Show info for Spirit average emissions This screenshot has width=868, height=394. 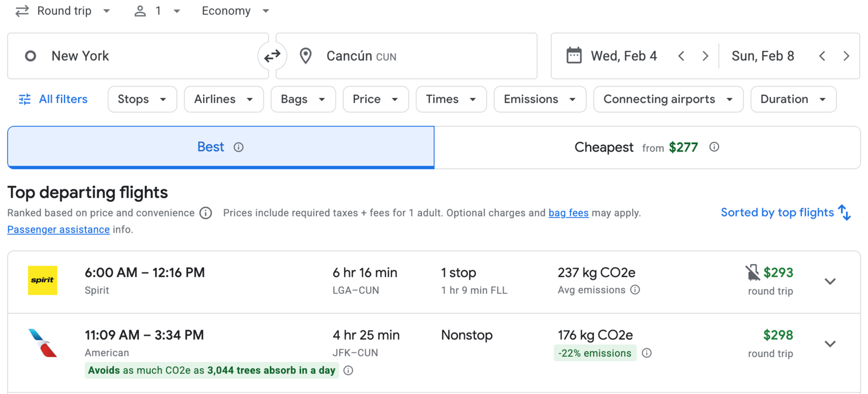coord(635,290)
